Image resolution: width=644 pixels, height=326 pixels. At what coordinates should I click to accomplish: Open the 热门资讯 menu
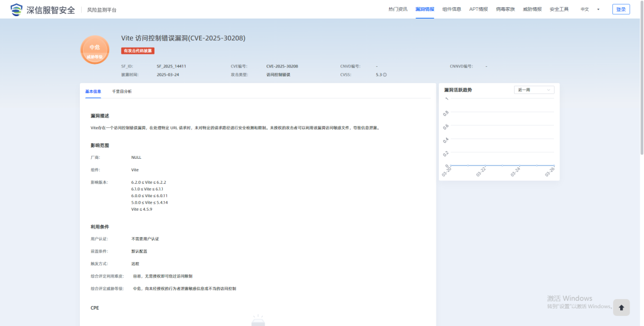398,9
